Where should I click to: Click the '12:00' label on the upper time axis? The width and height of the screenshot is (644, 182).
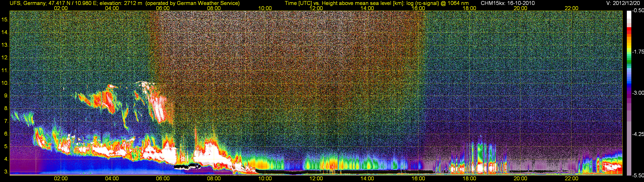[x=316, y=8]
